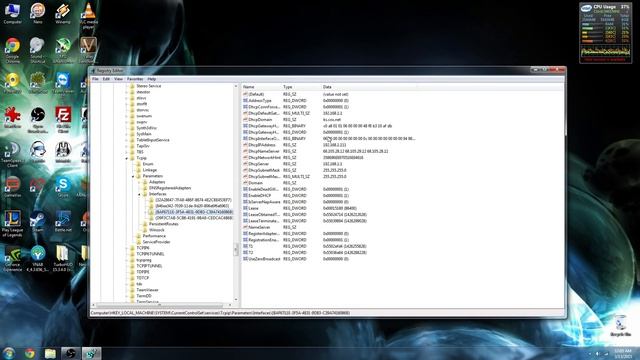Open the Computer desktop icon
The width and height of the screenshot is (640, 360).
pos(12,13)
